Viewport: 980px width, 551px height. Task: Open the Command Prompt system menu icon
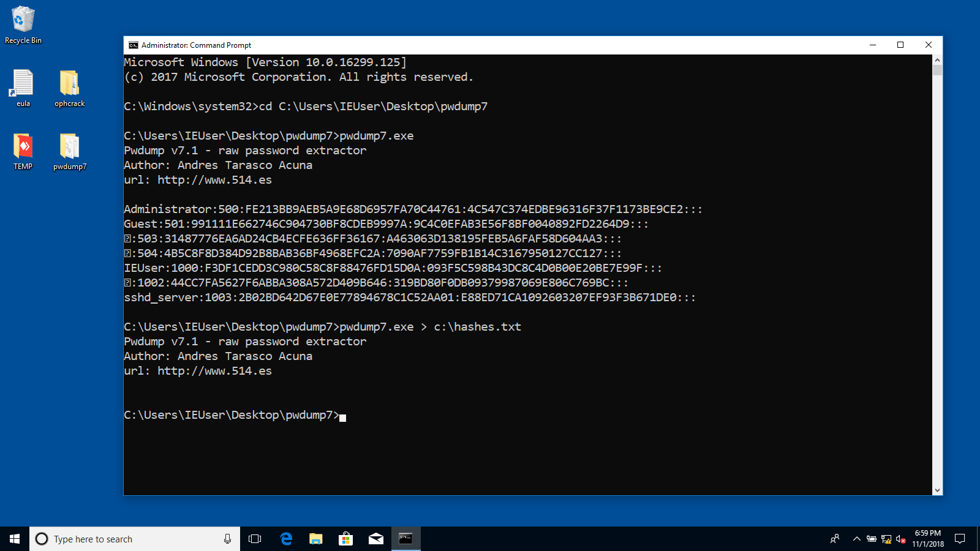click(x=133, y=45)
